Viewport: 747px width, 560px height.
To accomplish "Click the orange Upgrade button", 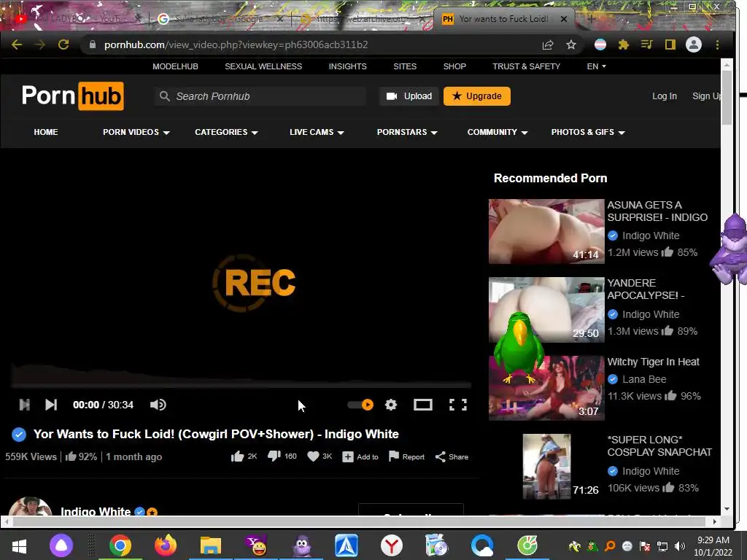I will click(477, 96).
